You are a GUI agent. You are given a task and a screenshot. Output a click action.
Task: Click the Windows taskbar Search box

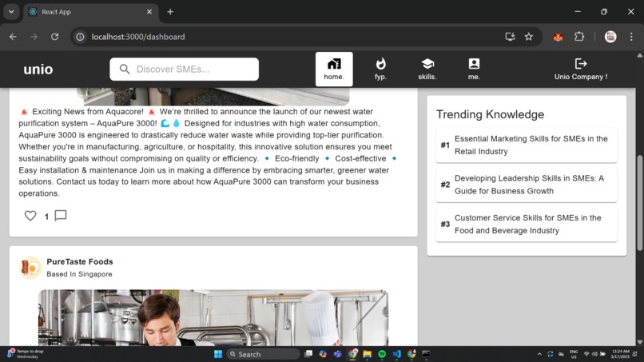point(263,354)
